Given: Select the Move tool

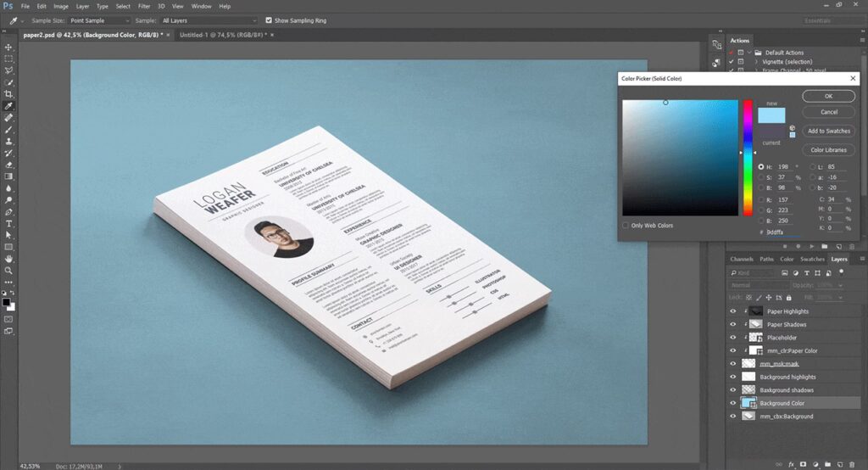Looking at the screenshot, I should click(8, 47).
